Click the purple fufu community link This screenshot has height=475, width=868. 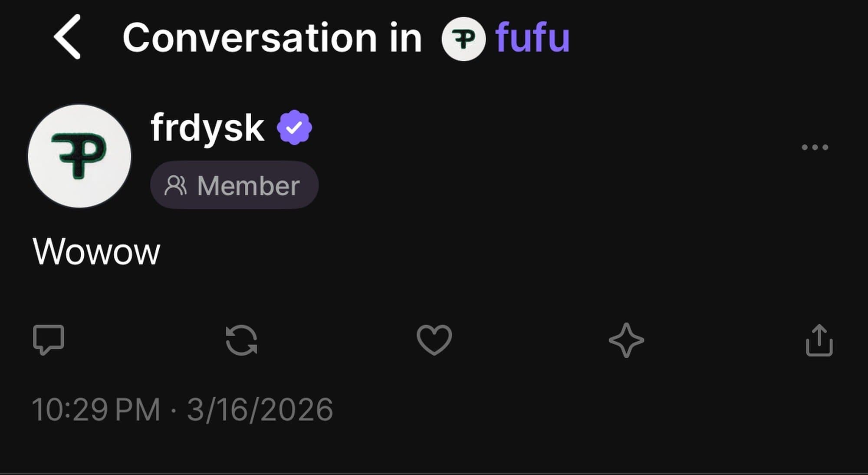[x=533, y=38]
